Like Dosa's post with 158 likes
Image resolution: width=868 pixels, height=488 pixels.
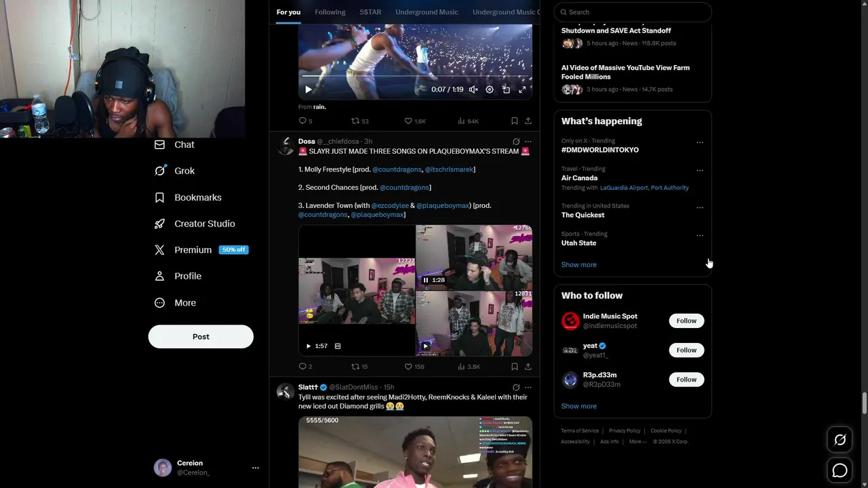pos(414,367)
